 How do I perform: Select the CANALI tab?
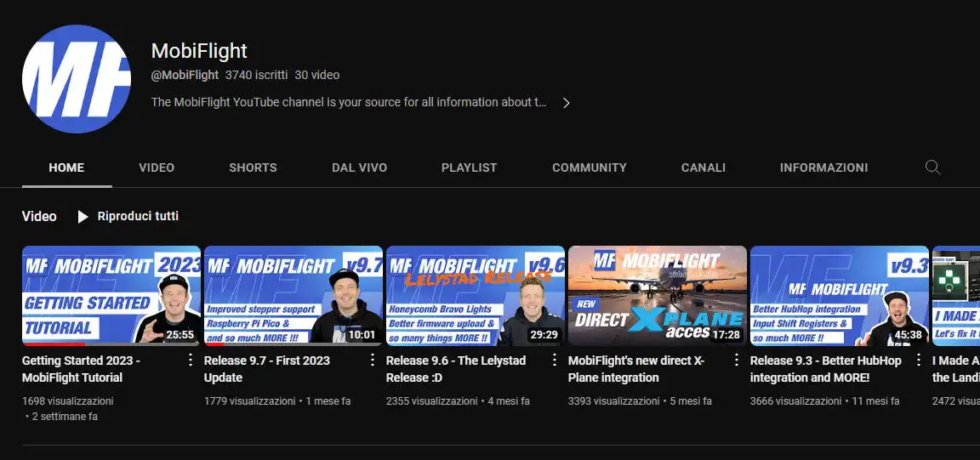(703, 168)
